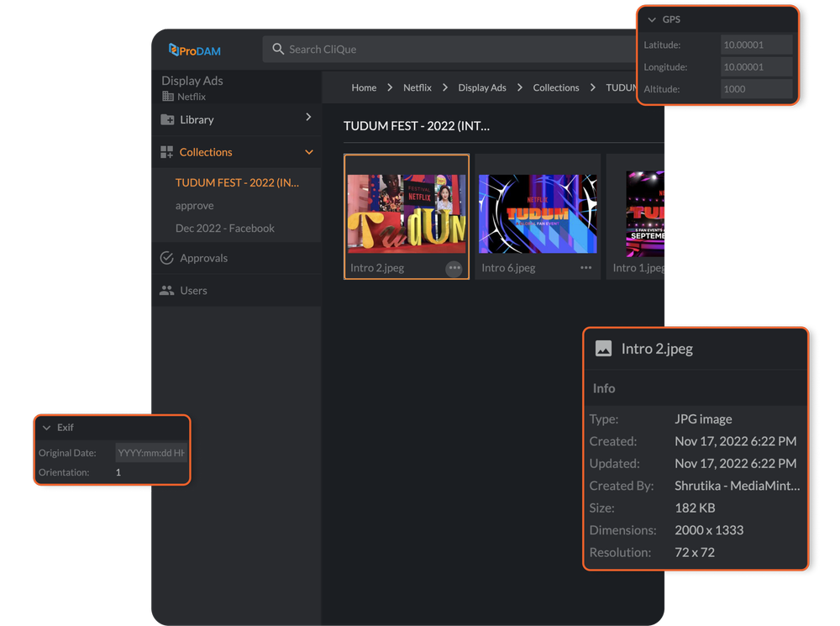The height and width of the screenshot is (626, 840).
Task: Click the Netflix building icon
Action: point(168,97)
